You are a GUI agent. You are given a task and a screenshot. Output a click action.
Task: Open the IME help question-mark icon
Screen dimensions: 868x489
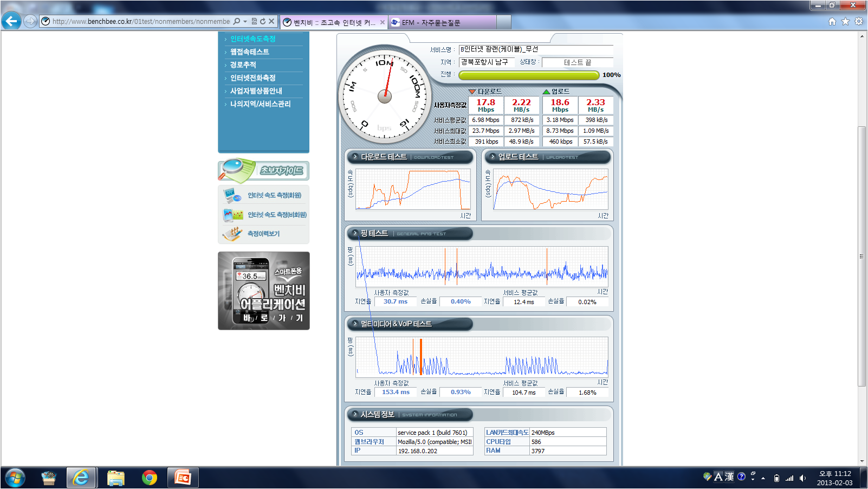[741, 477]
